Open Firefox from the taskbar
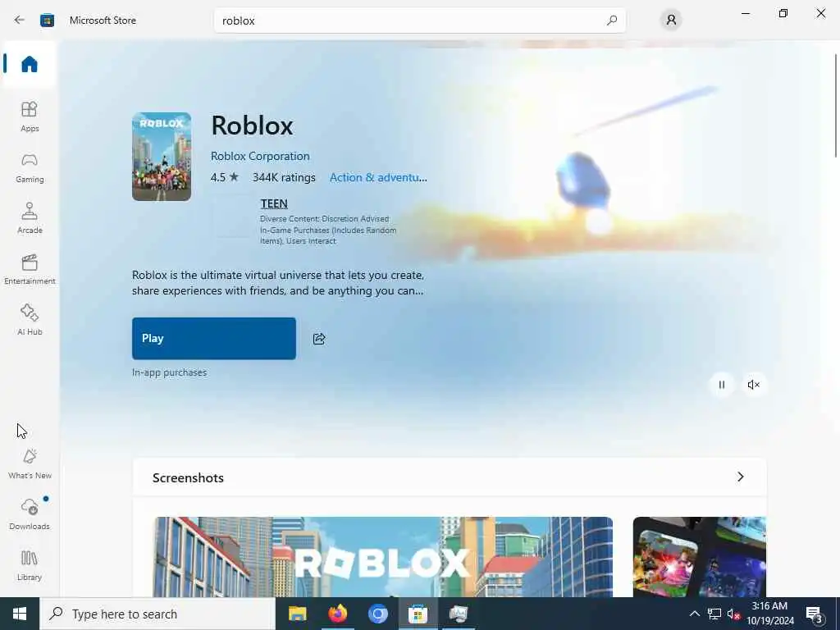The height and width of the screenshot is (630, 840). (x=337, y=614)
